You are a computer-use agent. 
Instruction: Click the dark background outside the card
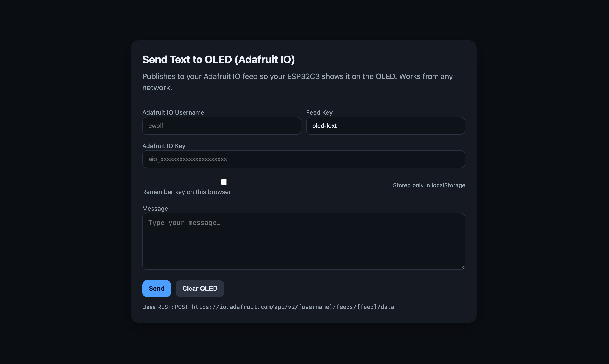pyautogui.click(x=61, y=172)
